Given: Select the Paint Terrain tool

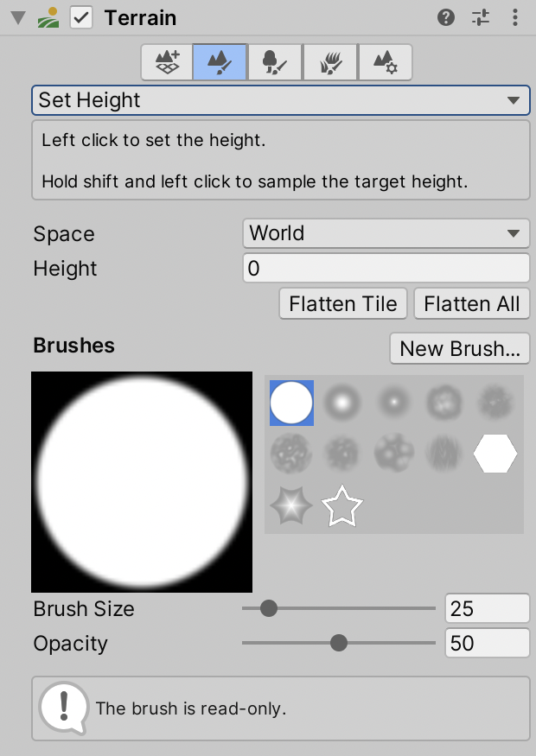Looking at the screenshot, I should 220,62.
